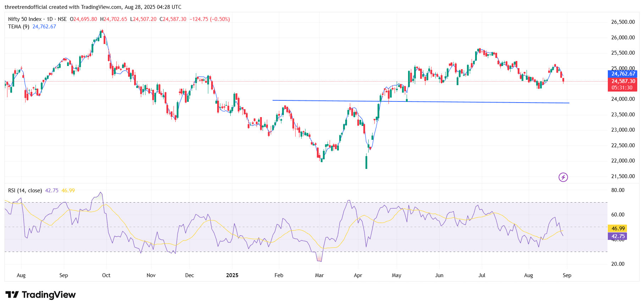The width and height of the screenshot is (644, 308).
Task: Click the high price H24,702.65
Action: [x=114, y=19]
